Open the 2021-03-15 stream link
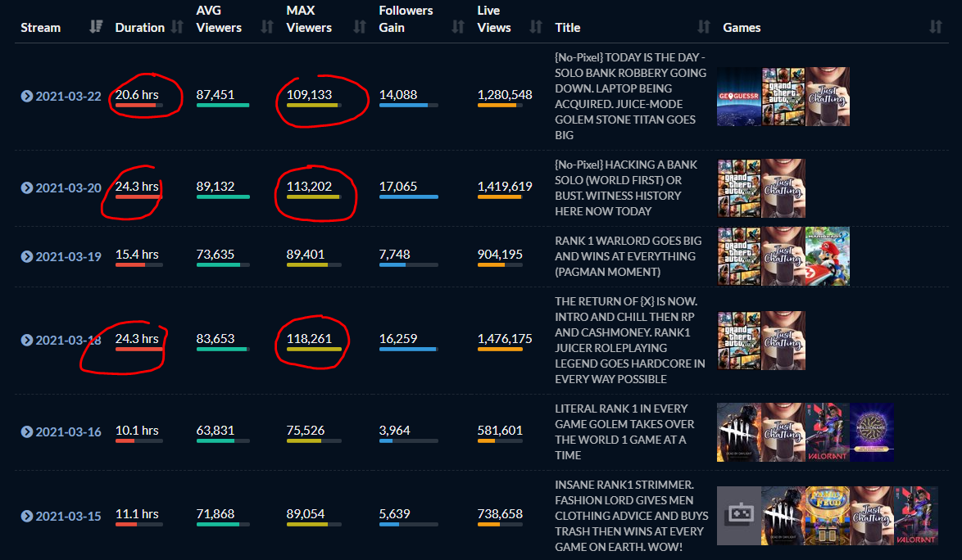Viewport: 962px width, 560px height. (68, 516)
